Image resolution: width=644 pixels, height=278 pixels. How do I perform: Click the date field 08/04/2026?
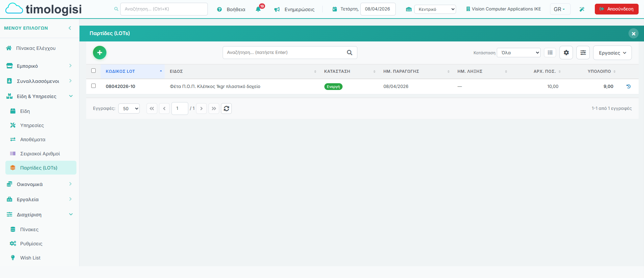[378, 9]
